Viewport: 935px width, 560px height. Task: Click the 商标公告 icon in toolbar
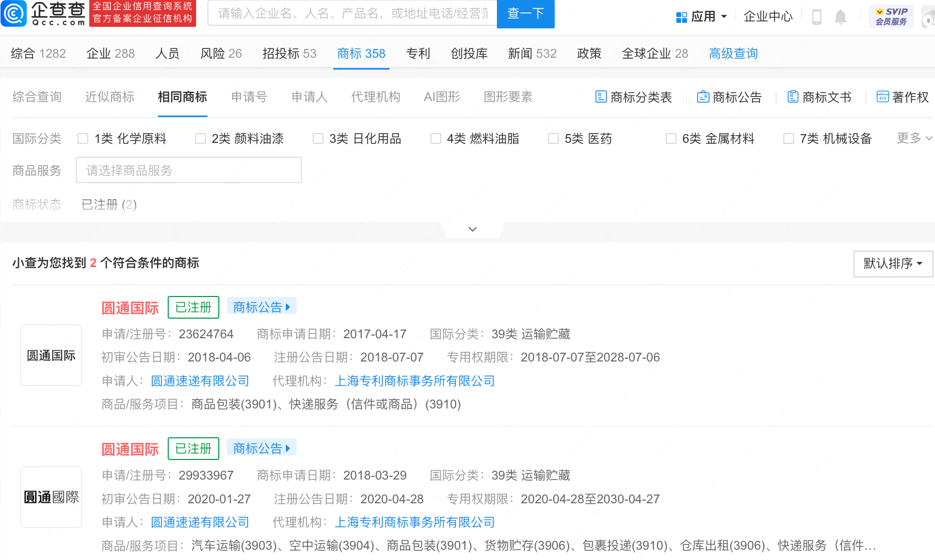tap(703, 96)
